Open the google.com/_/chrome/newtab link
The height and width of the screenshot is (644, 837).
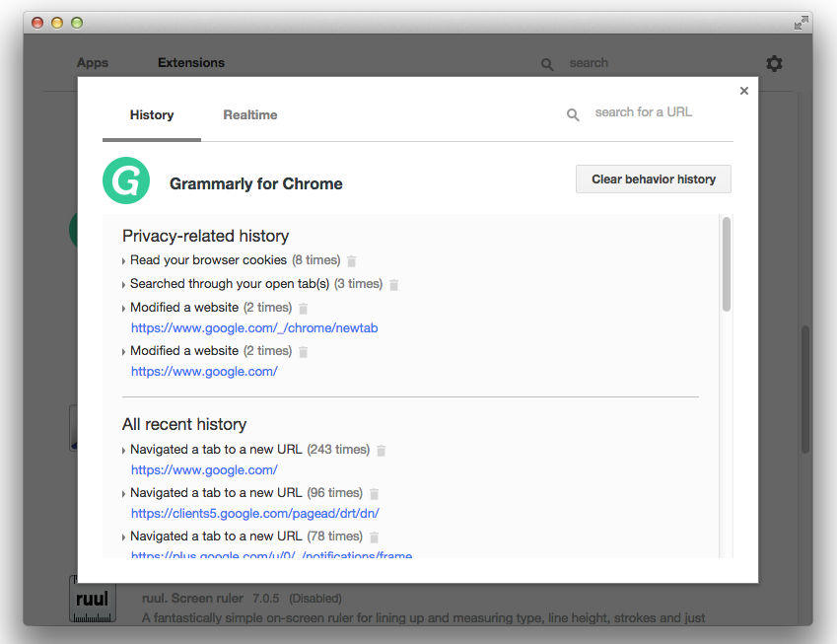tap(253, 327)
